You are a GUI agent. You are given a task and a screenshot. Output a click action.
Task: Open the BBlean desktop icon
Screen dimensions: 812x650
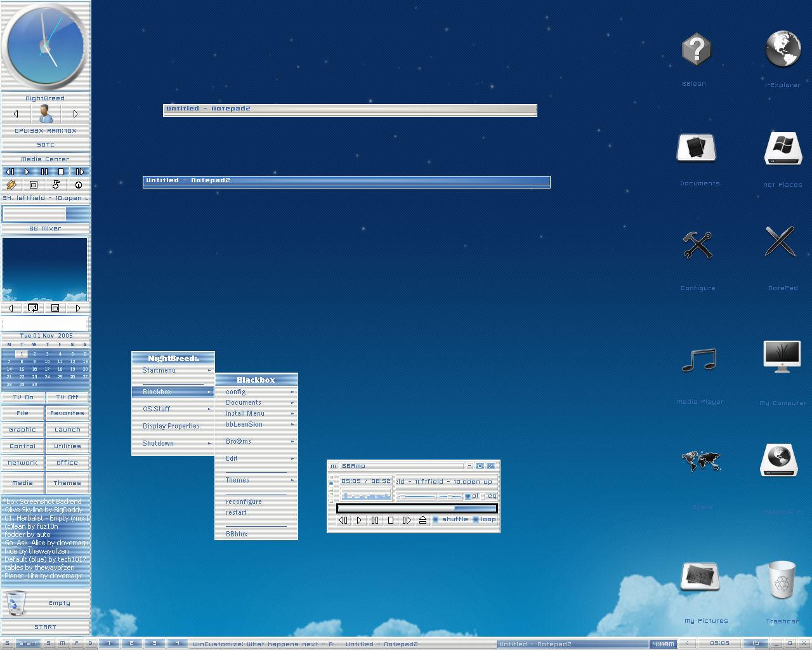pos(696,50)
